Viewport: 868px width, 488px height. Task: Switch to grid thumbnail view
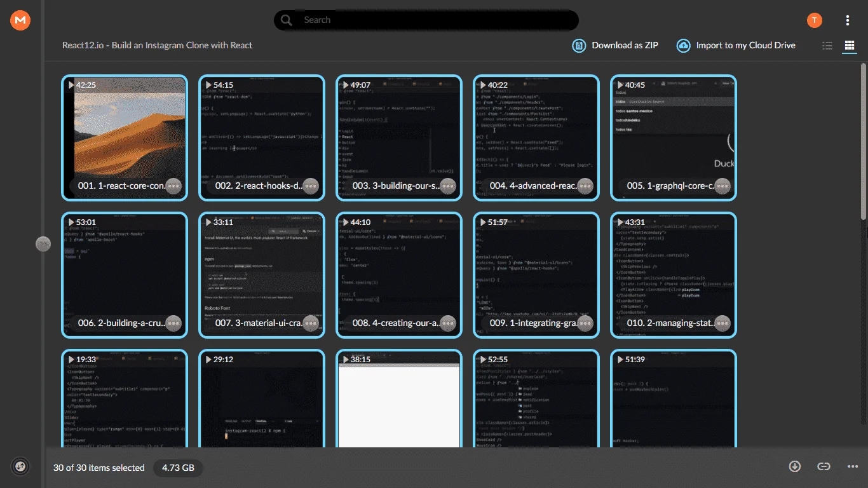pyautogui.click(x=849, y=45)
